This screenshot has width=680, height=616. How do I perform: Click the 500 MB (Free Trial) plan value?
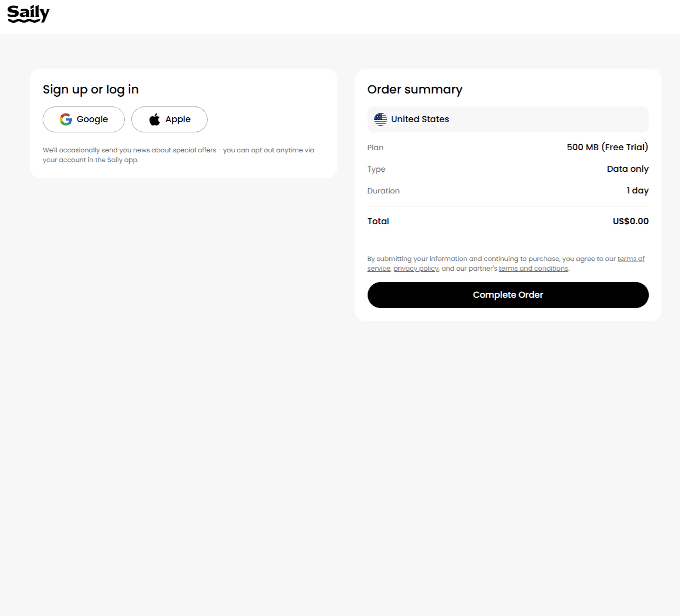coord(608,147)
